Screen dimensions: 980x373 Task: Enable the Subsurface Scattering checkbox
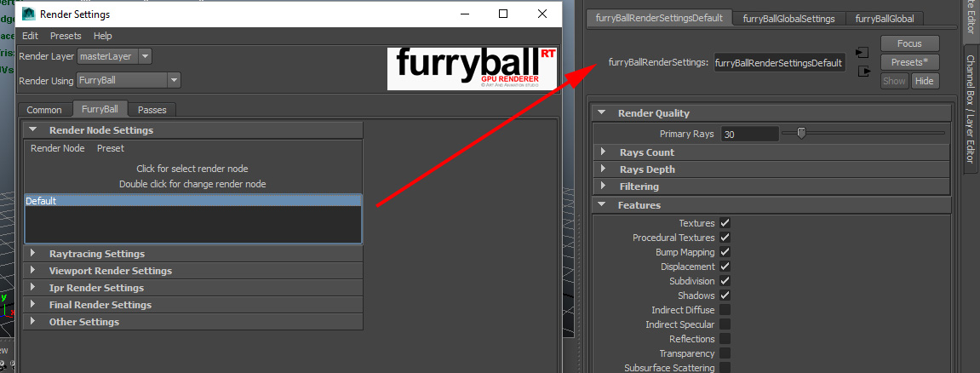pos(725,367)
